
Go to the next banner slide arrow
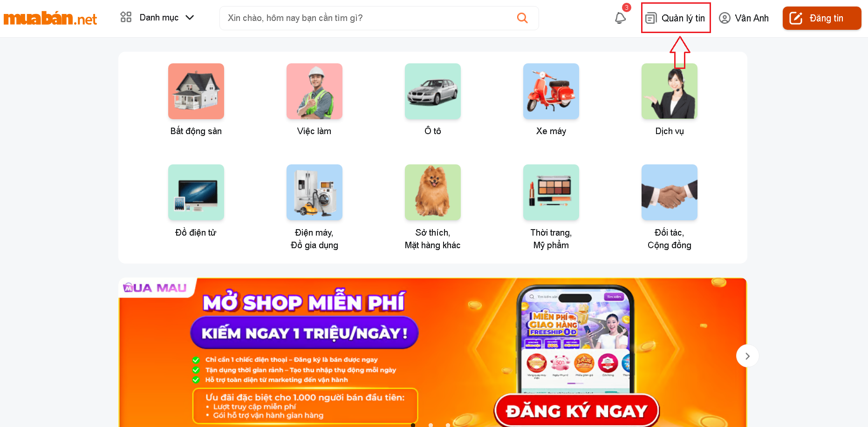tap(747, 356)
